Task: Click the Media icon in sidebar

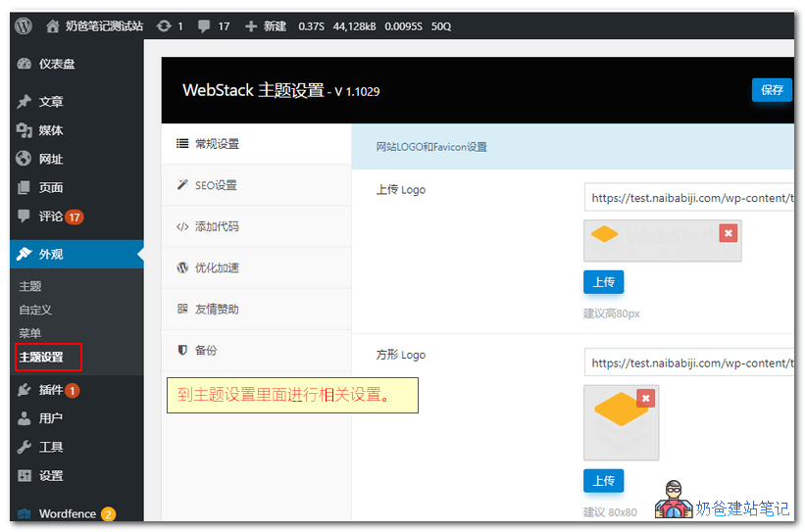Action: coord(25,130)
